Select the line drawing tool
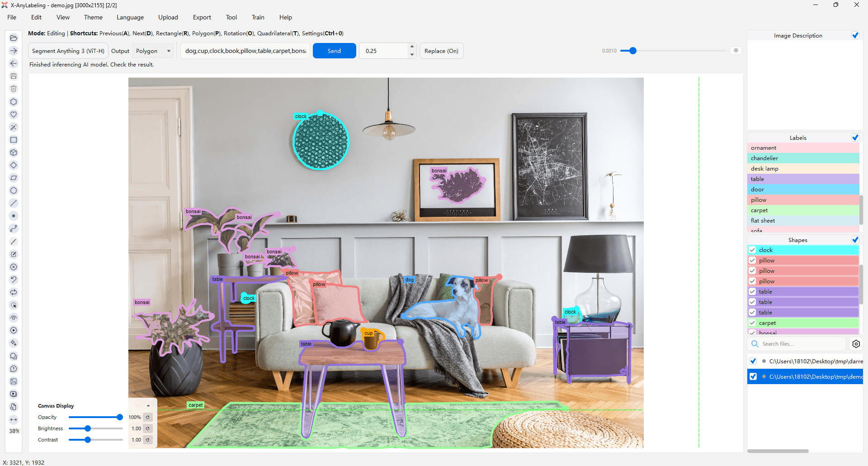The height and width of the screenshot is (466, 868). click(x=14, y=203)
